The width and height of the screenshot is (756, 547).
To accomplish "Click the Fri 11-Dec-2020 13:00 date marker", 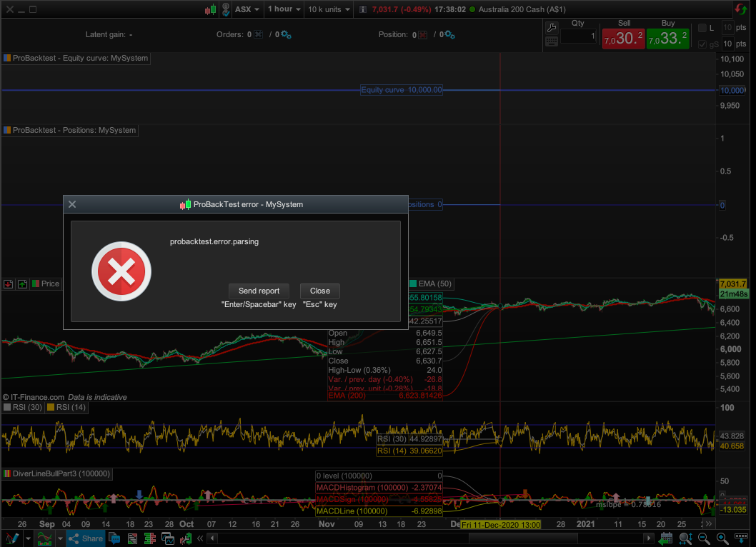I will [500, 525].
